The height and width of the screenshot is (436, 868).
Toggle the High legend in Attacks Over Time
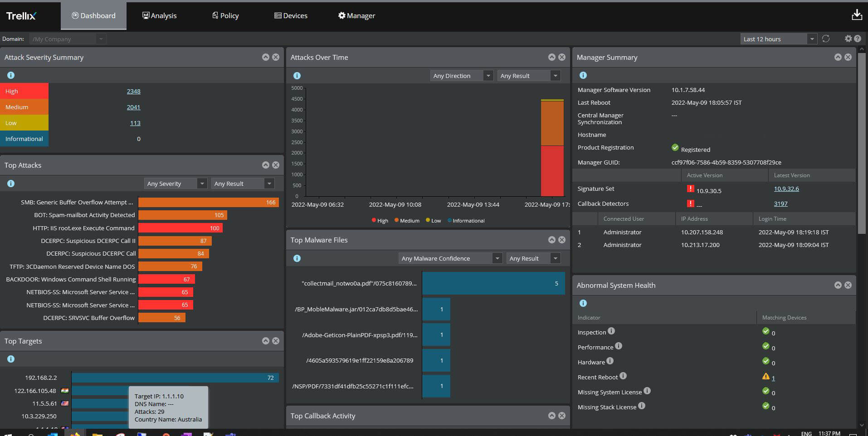coord(380,221)
